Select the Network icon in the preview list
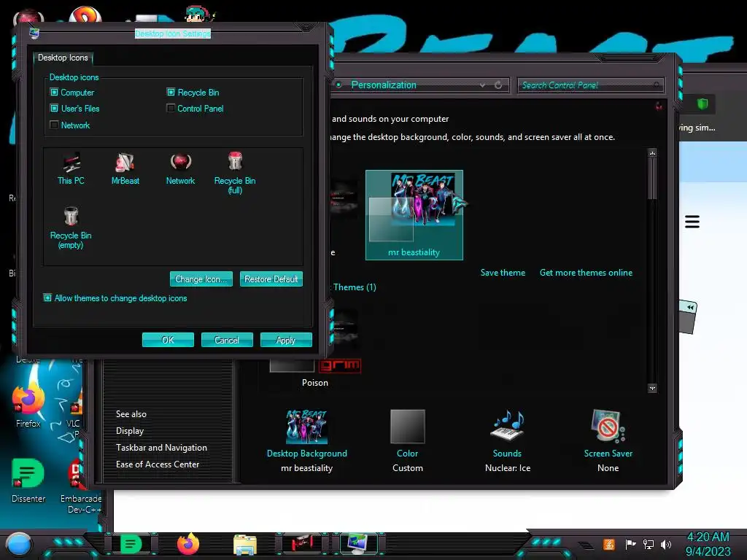Viewport: 747px width, 560px height. [x=181, y=168]
